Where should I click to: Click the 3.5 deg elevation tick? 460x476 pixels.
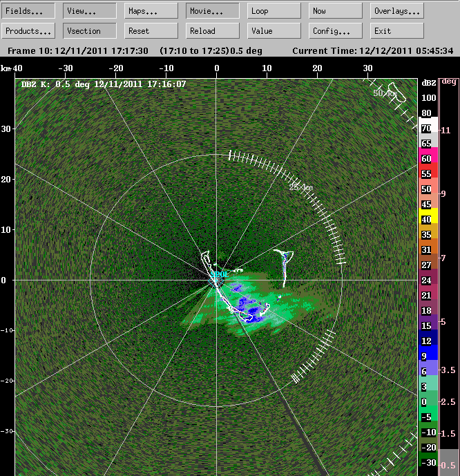(448, 370)
